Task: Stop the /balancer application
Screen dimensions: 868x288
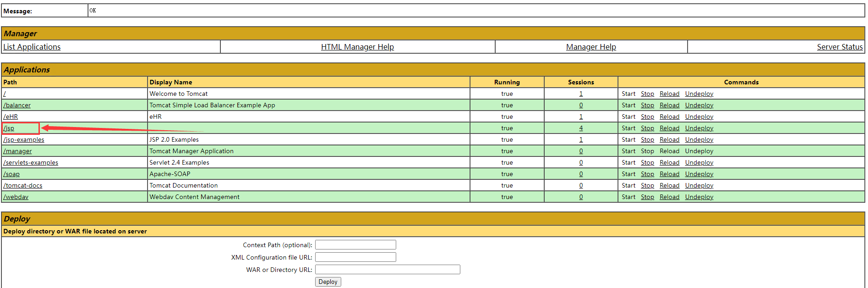Action: (x=647, y=105)
